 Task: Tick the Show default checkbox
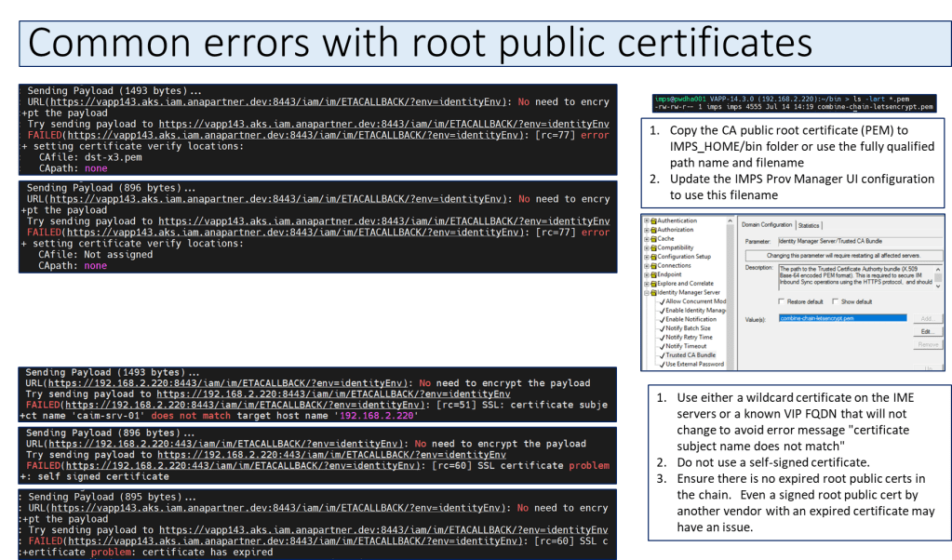coord(834,301)
